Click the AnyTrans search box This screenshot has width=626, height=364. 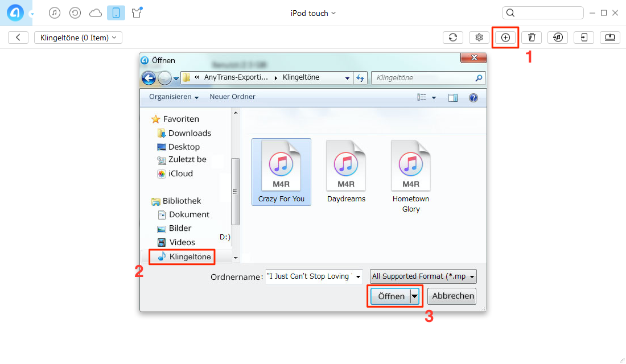(x=543, y=13)
